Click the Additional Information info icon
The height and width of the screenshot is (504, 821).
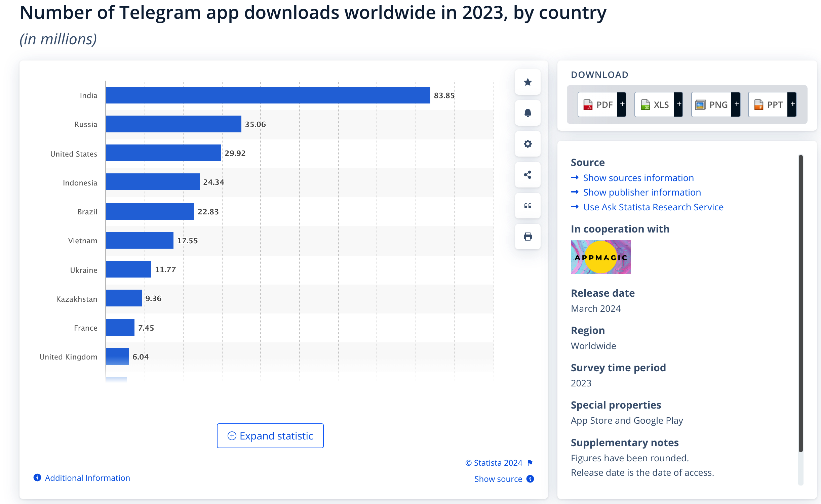coord(37,477)
